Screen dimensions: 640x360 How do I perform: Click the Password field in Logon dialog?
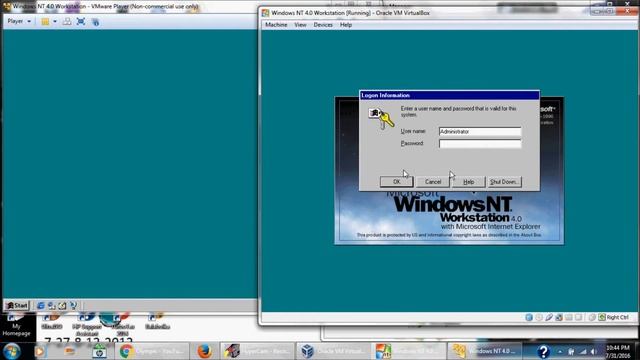pos(480,144)
